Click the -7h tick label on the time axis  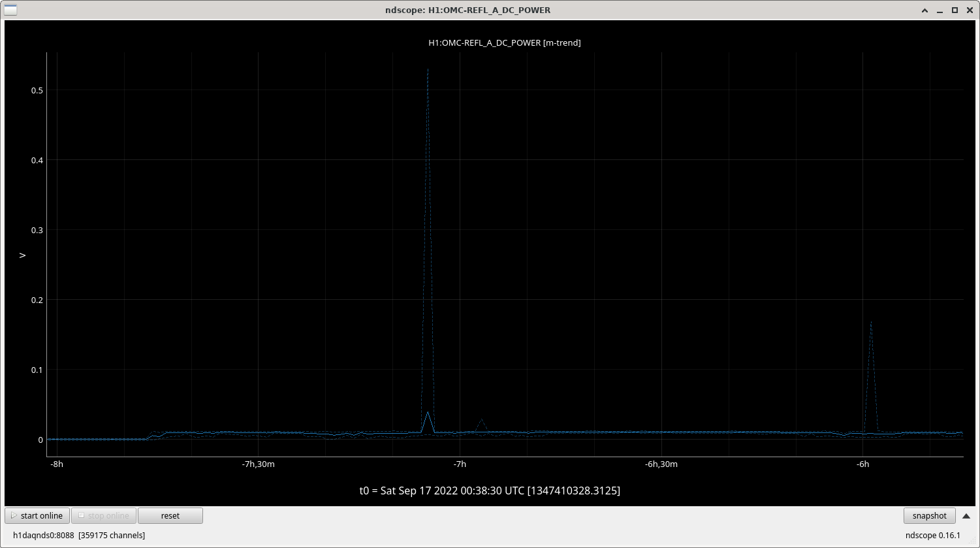(460, 464)
